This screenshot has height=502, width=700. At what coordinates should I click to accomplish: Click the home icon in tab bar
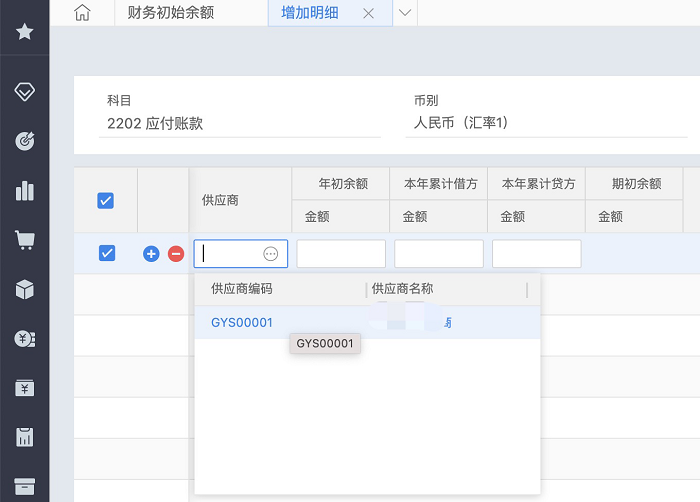(x=82, y=13)
